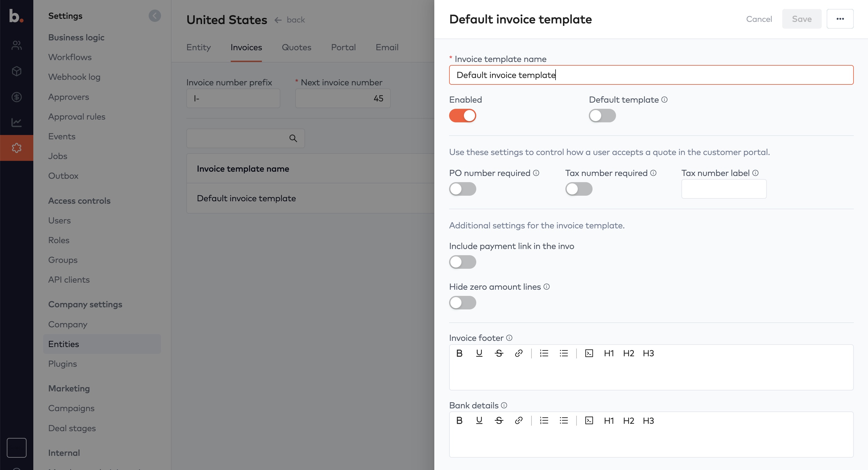Go back via the back link
Viewport: 868px width, 470px height.
[289, 20]
